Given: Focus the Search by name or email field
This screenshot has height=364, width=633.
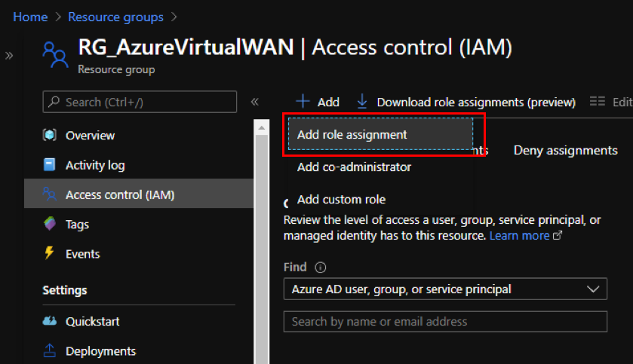Looking at the screenshot, I should tap(445, 321).
